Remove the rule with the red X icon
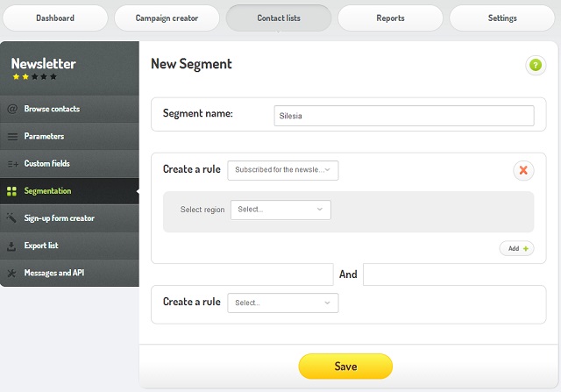561x392 pixels. coord(523,170)
